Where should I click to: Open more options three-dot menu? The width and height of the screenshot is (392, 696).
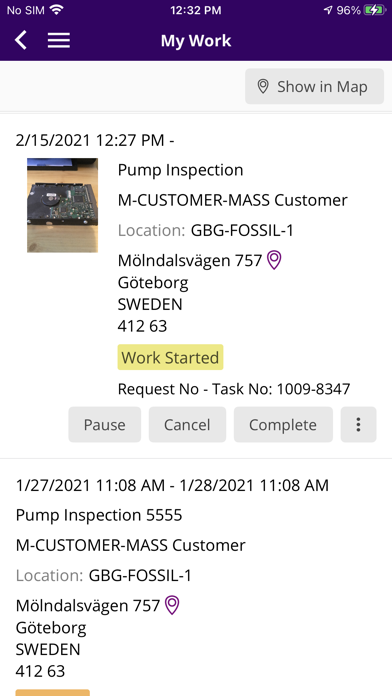[358, 425]
